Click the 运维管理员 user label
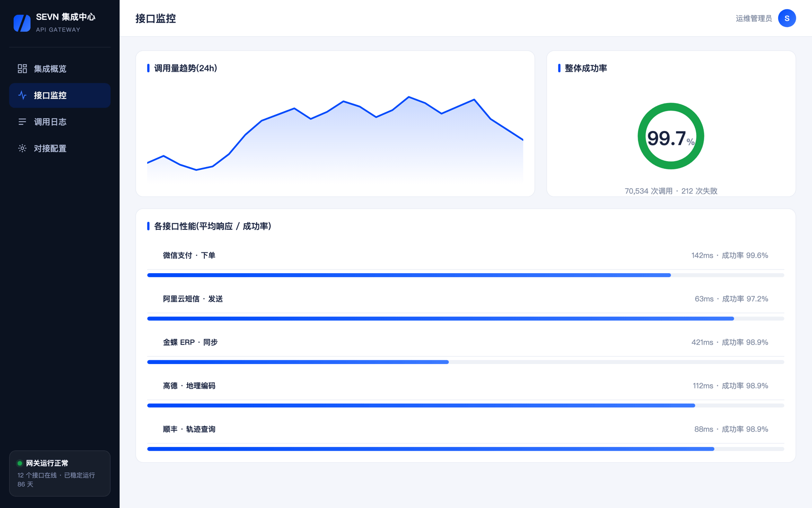This screenshot has width=812, height=508. point(753,18)
